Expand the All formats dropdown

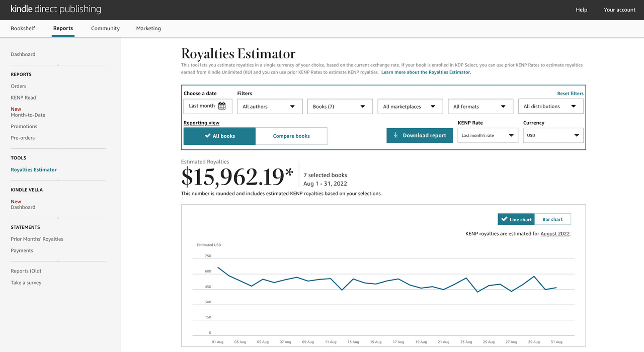click(480, 107)
